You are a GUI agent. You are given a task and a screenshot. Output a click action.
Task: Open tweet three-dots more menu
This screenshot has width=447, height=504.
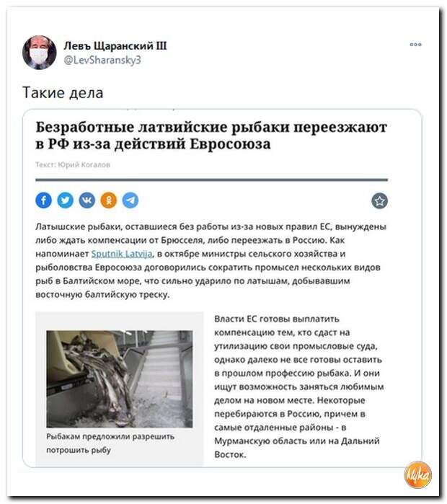pyautogui.click(x=415, y=45)
